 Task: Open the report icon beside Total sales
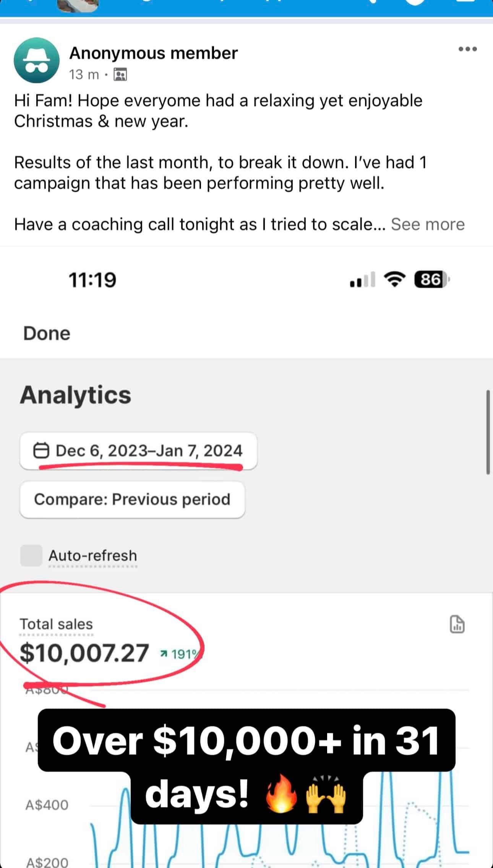[x=457, y=624]
